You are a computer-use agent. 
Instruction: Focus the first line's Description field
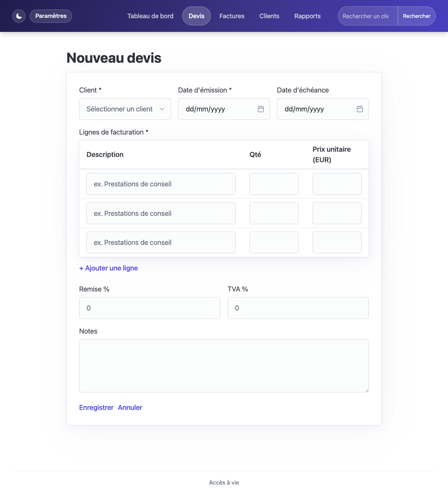click(x=161, y=184)
